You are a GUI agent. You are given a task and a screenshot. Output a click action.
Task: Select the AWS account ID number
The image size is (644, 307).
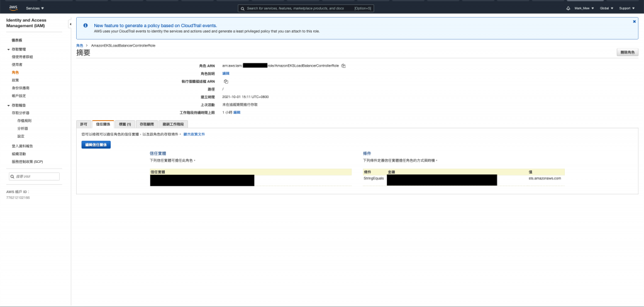tap(18, 198)
